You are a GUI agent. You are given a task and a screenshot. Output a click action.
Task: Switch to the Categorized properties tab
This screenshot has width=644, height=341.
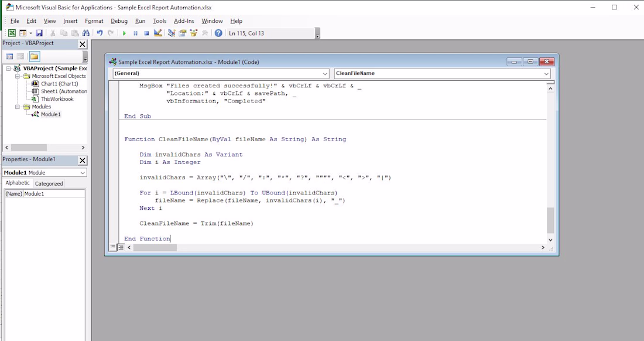point(49,183)
